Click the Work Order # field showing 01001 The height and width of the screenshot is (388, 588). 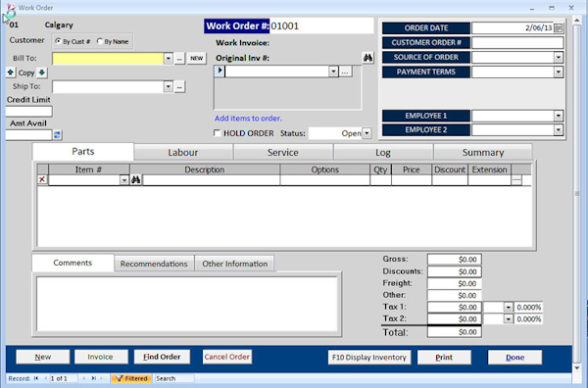click(x=321, y=25)
